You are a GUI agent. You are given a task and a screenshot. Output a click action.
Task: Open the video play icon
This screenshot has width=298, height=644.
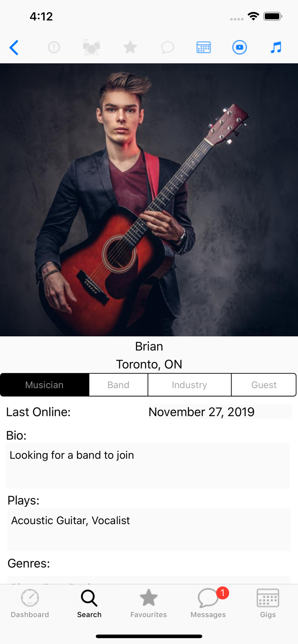[x=240, y=47]
